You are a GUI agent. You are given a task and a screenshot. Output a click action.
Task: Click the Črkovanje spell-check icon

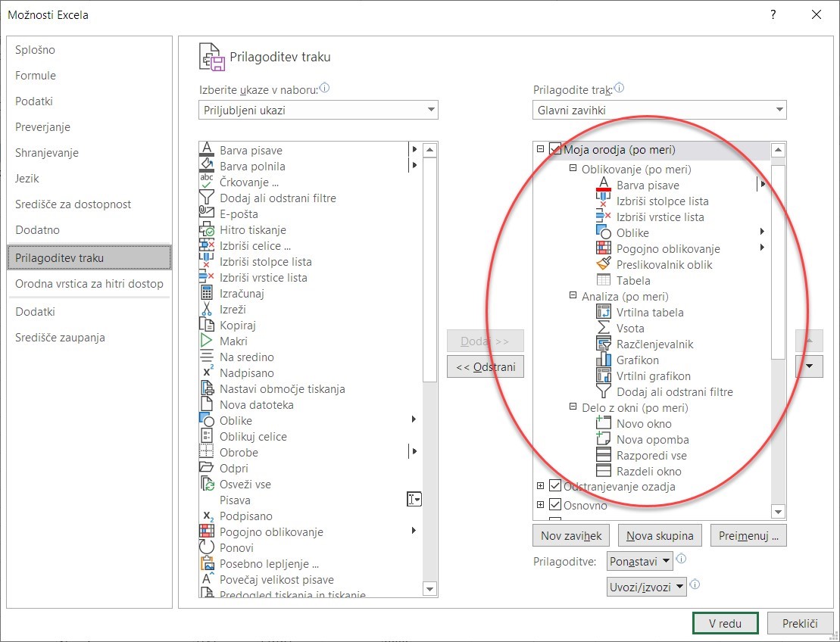(x=207, y=182)
